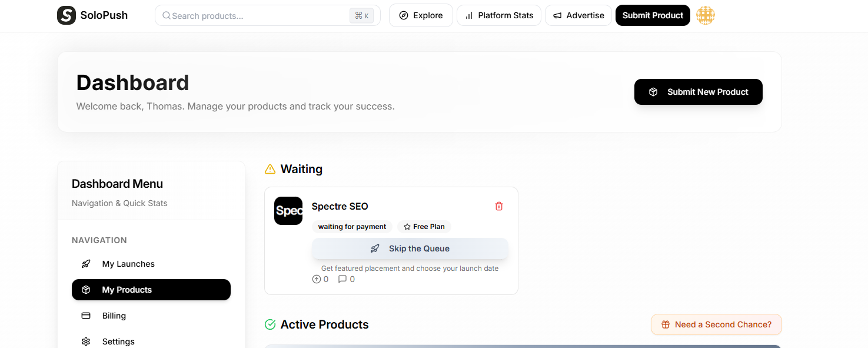
Task: Delete the Spectre SEO product via trash icon
Action: click(x=499, y=206)
